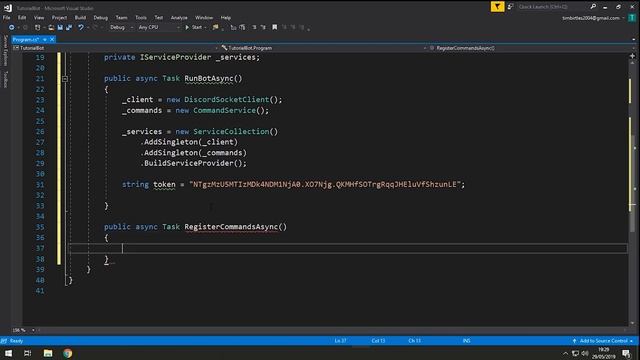640x360 pixels.
Task: Open the Help menu
Action: pos(226,18)
